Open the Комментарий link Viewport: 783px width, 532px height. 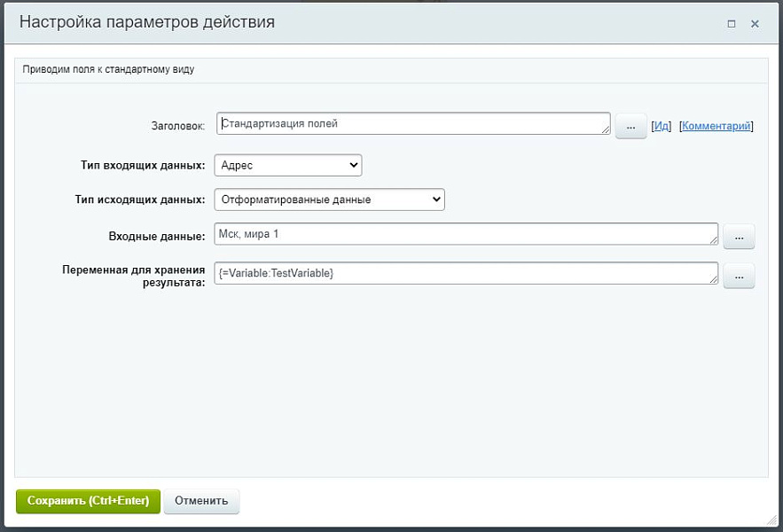point(714,125)
